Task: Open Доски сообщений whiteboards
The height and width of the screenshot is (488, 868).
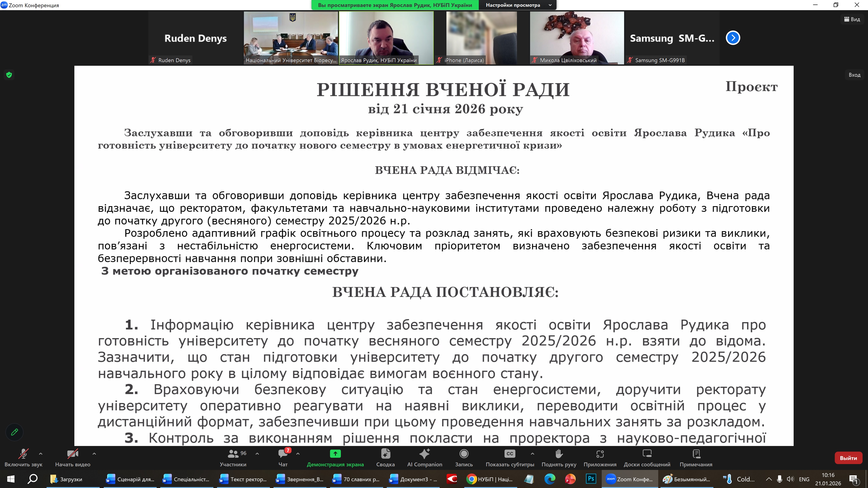Action: 647,454
